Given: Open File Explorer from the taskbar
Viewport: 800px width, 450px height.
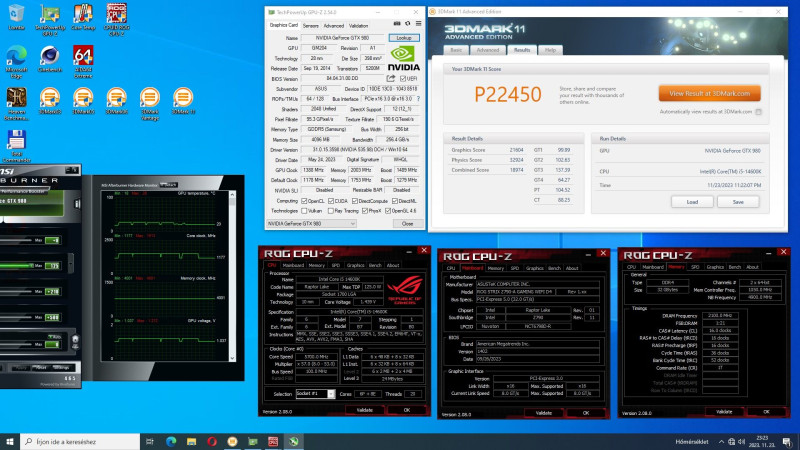Looking at the screenshot, I should [191, 442].
